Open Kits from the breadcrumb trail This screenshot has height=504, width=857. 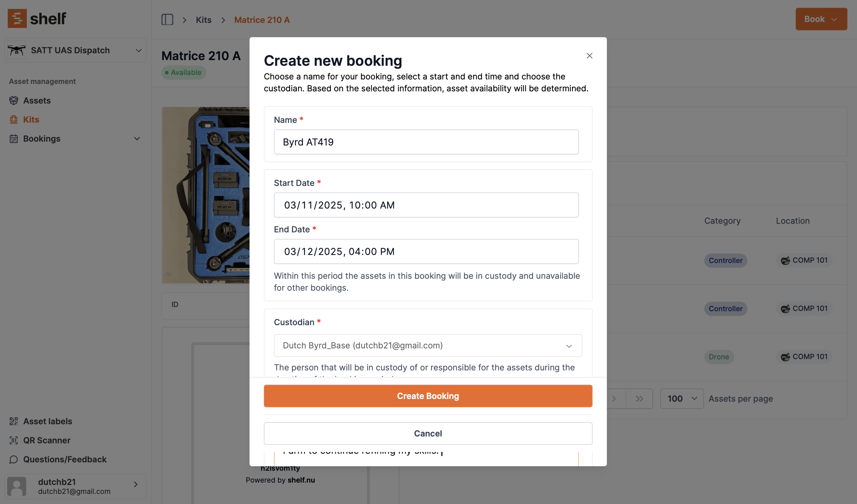(x=203, y=20)
